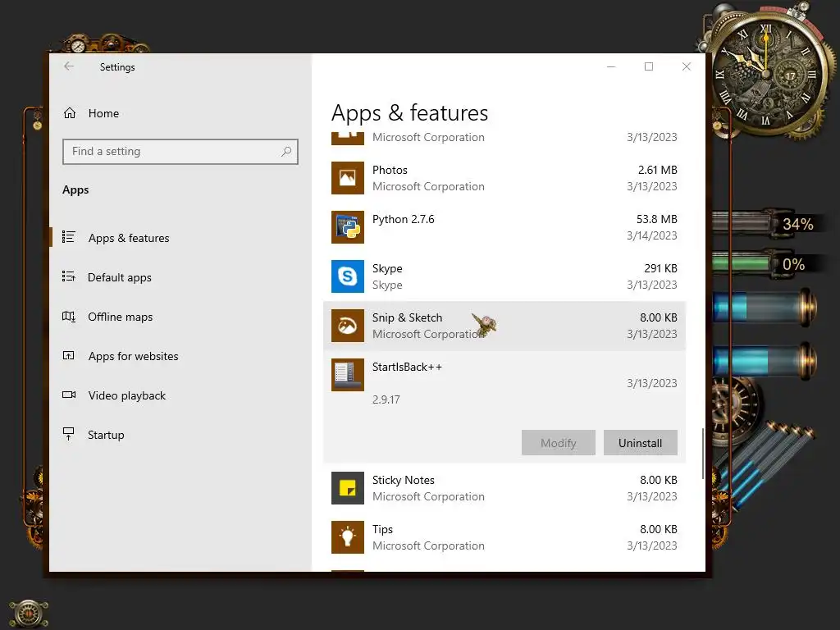Viewport: 840px width, 630px height.
Task: Select the Video playback camera icon
Action: coord(69,395)
